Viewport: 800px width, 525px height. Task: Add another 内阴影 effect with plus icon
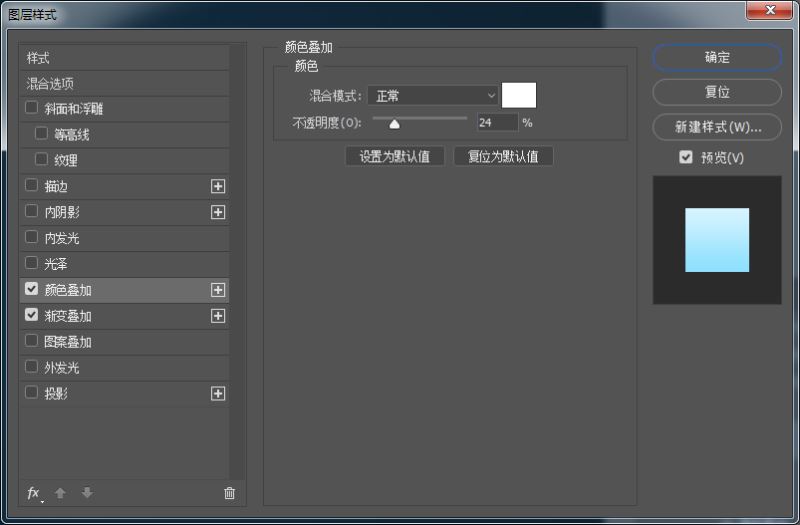pyautogui.click(x=218, y=212)
